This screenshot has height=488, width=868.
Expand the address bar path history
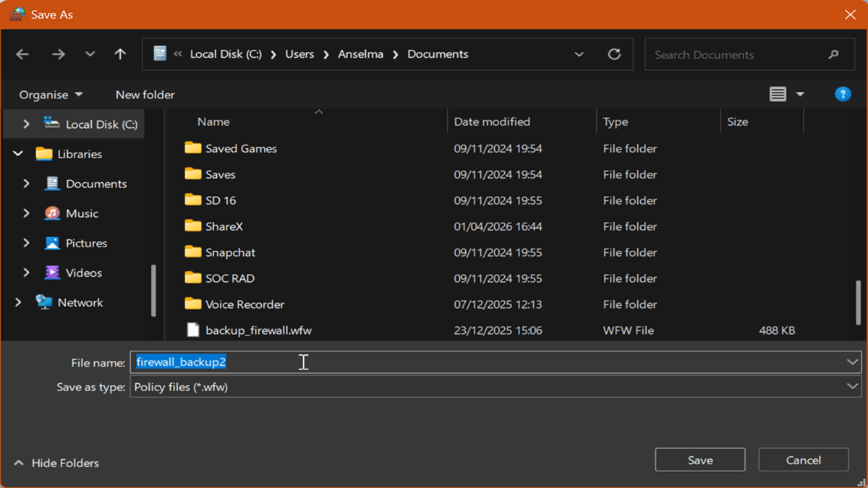[x=579, y=54]
